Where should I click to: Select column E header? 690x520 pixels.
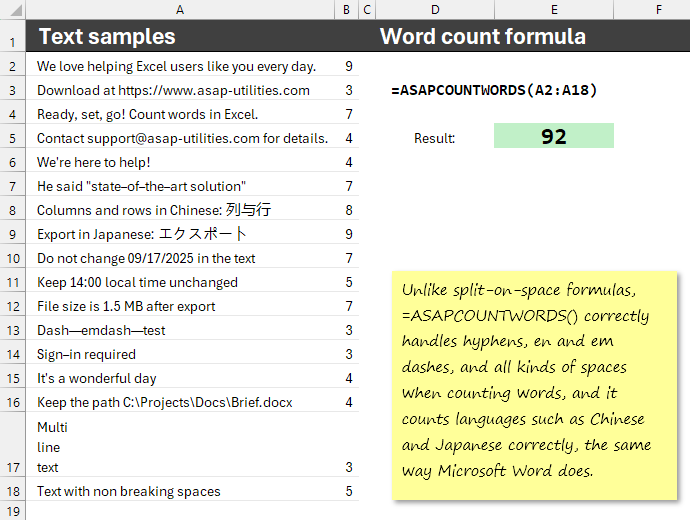pyautogui.click(x=554, y=9)
